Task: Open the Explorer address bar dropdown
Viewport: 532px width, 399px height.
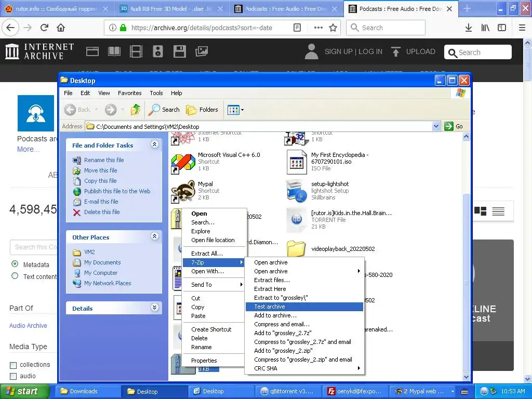Action: pyautogui.click(x=436, y=126)
